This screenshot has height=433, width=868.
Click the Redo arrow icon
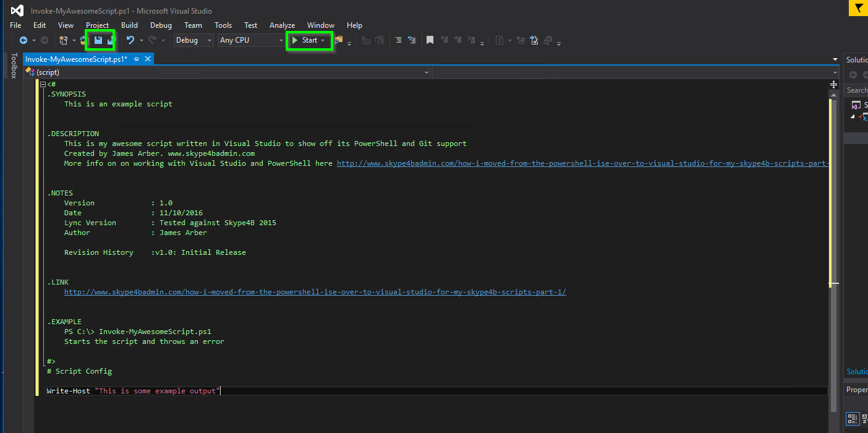pyautogui.click(x=153, y=40)
